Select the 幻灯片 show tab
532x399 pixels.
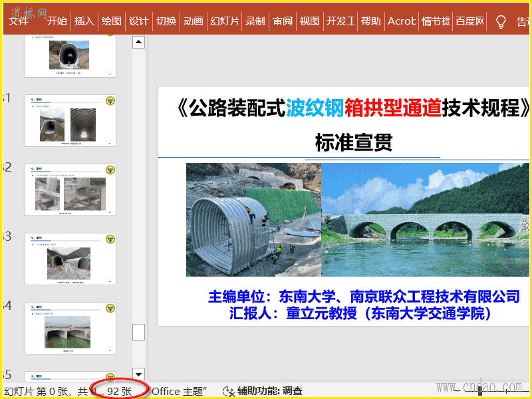coord(224,21)
